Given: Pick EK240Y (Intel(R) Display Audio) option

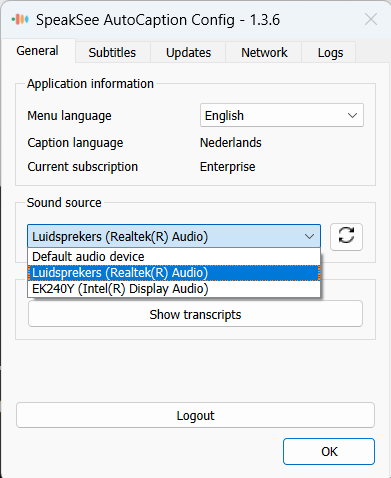Looking at the screenshot, I should pos(174,289).
